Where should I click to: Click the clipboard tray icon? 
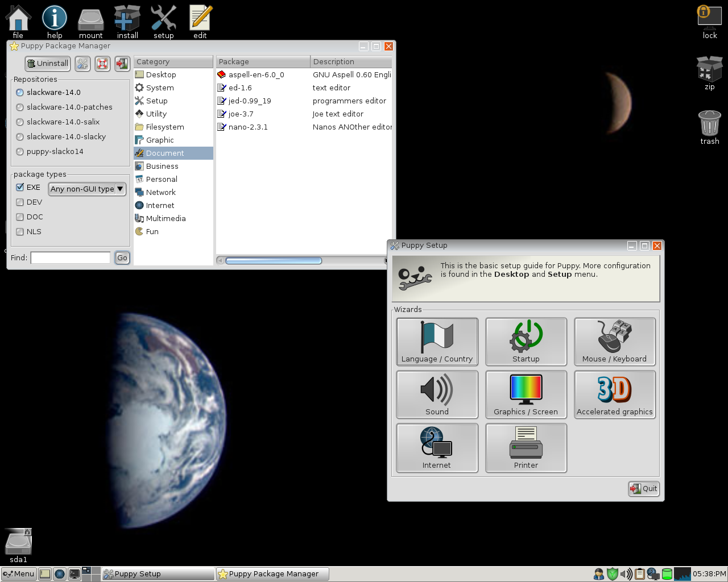[x=640, y=574]
